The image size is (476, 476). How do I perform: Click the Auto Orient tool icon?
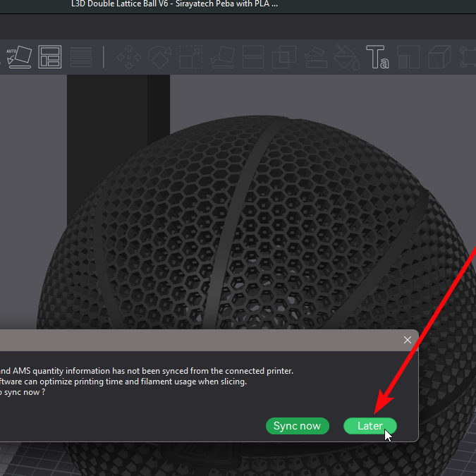(x=18, y=56)
